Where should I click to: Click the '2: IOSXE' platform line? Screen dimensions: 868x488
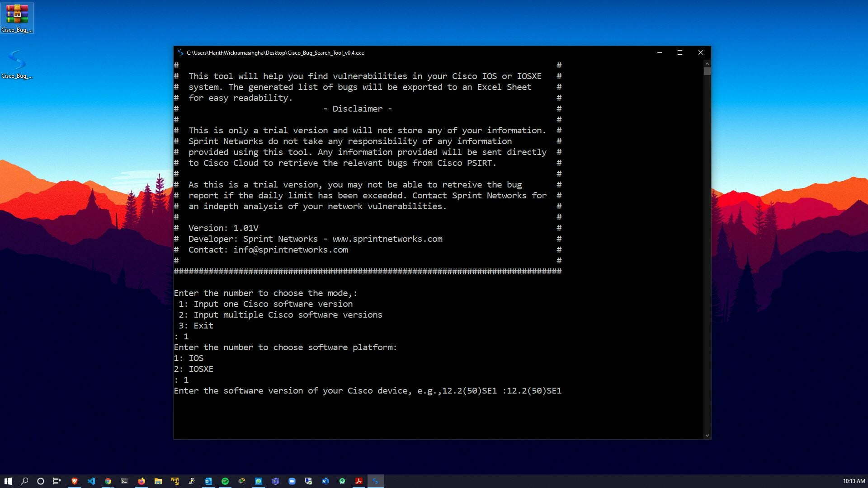pyautogui.click(x=193, y=369)
